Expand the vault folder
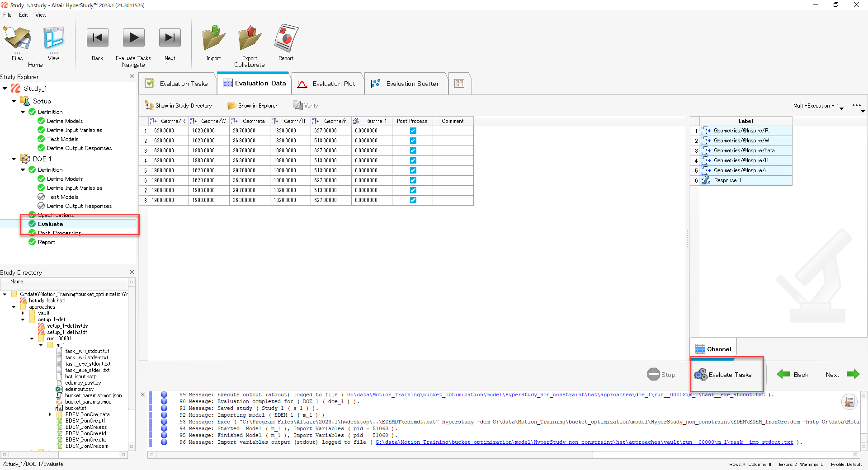868x470 pixels. pos(23,313)
